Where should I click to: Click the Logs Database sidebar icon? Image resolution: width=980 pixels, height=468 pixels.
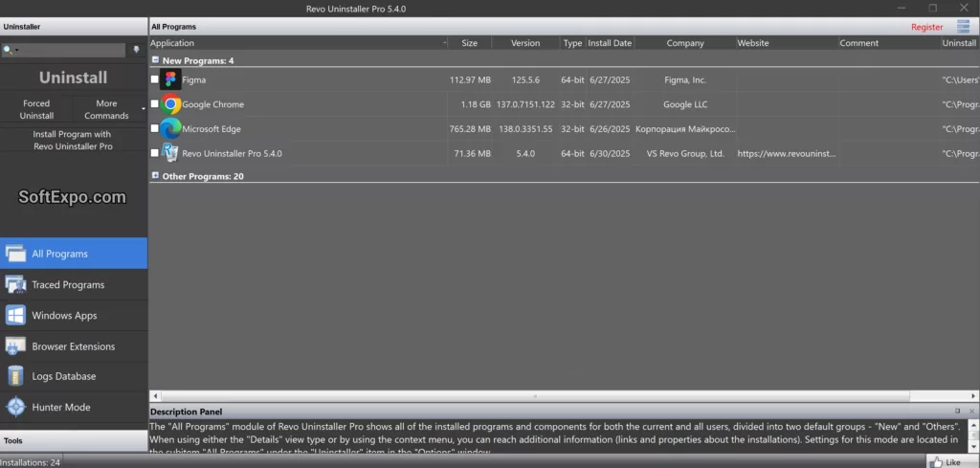coord(15,376)
